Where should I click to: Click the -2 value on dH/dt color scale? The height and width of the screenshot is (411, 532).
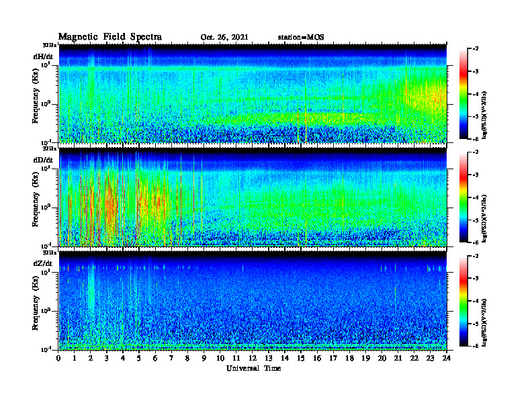coord(476,49)
